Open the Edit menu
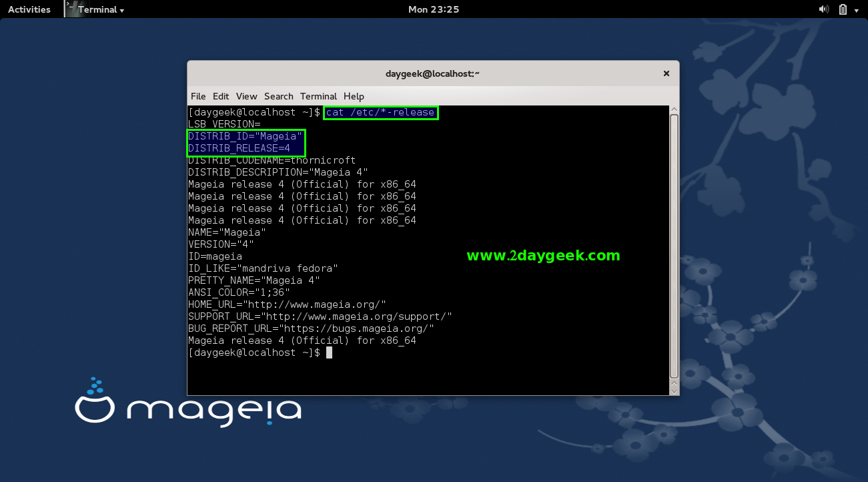This screenshot has height=482, width=868. point(221,96)
